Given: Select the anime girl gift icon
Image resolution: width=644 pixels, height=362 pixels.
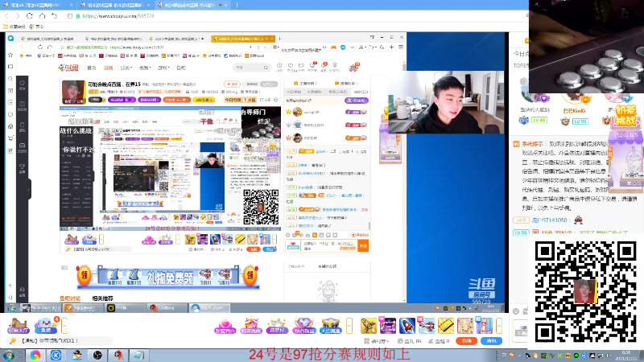Looking at the screenshot, I should 485,326.
